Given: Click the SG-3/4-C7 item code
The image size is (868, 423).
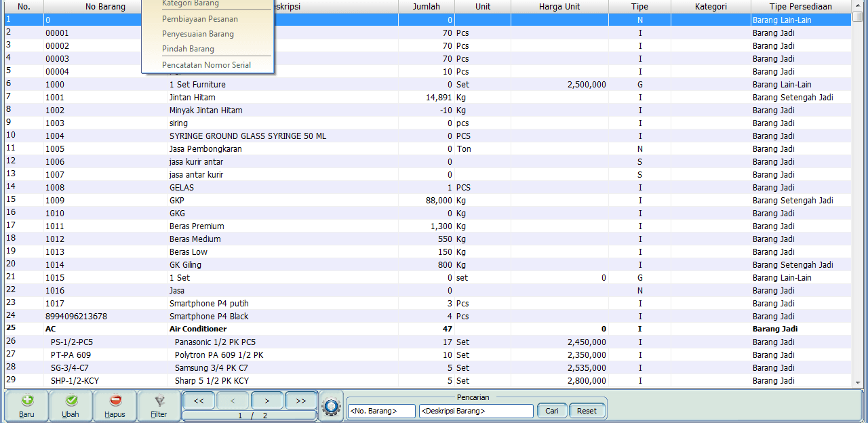Looking at the screenshot, I should click(x=70, y=368).
